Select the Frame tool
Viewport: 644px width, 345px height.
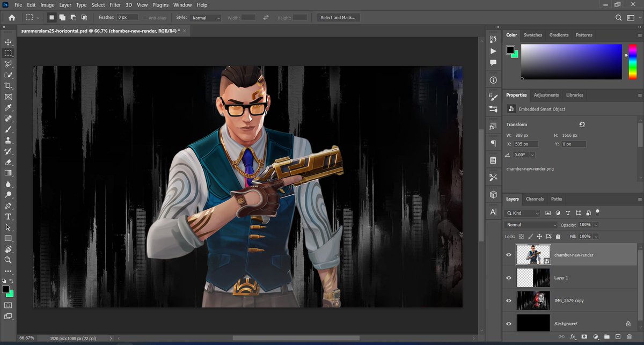point(8,97)
